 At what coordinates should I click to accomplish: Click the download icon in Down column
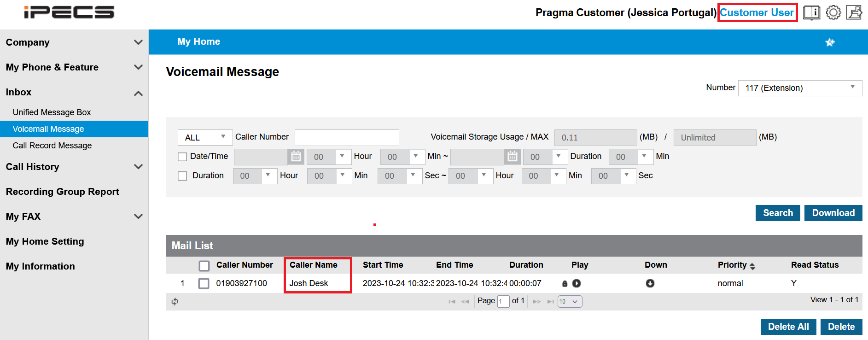pos(650,283)
